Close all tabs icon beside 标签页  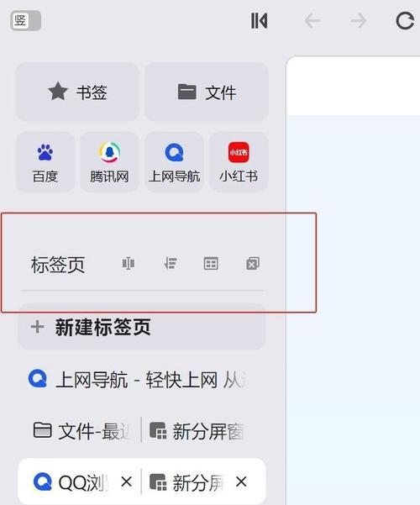pyautogui.click(x=253, y=264)
